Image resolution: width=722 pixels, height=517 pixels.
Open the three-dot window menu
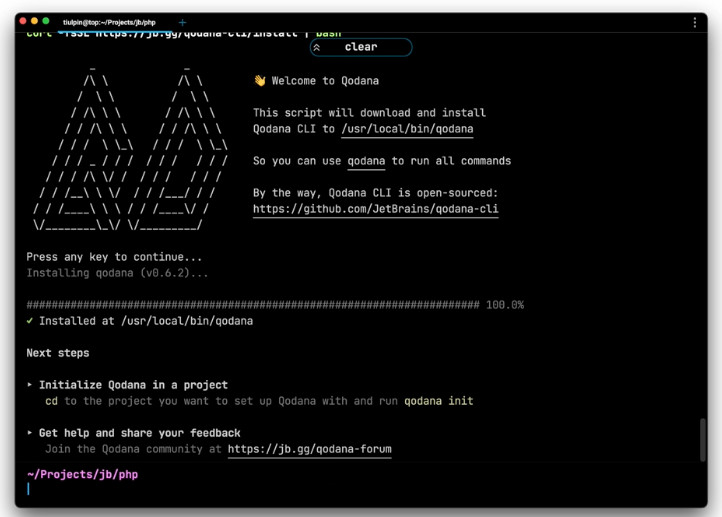click(x=694, y=23)
